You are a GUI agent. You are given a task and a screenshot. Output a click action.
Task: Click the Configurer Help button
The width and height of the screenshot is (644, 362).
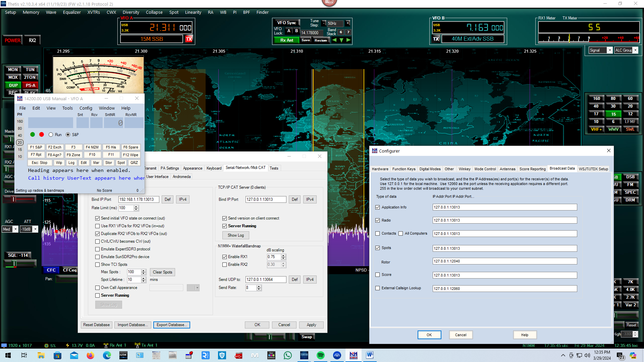525,335
